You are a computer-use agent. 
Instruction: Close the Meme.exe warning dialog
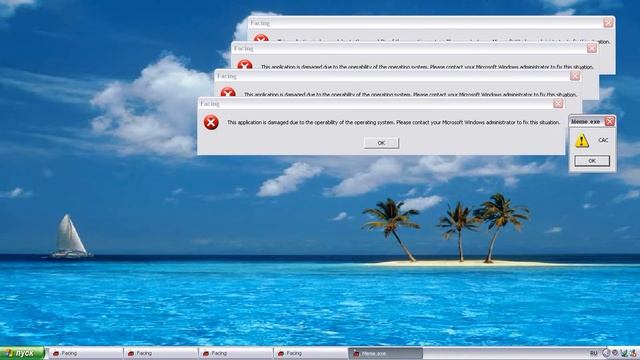tap(609, 121)
